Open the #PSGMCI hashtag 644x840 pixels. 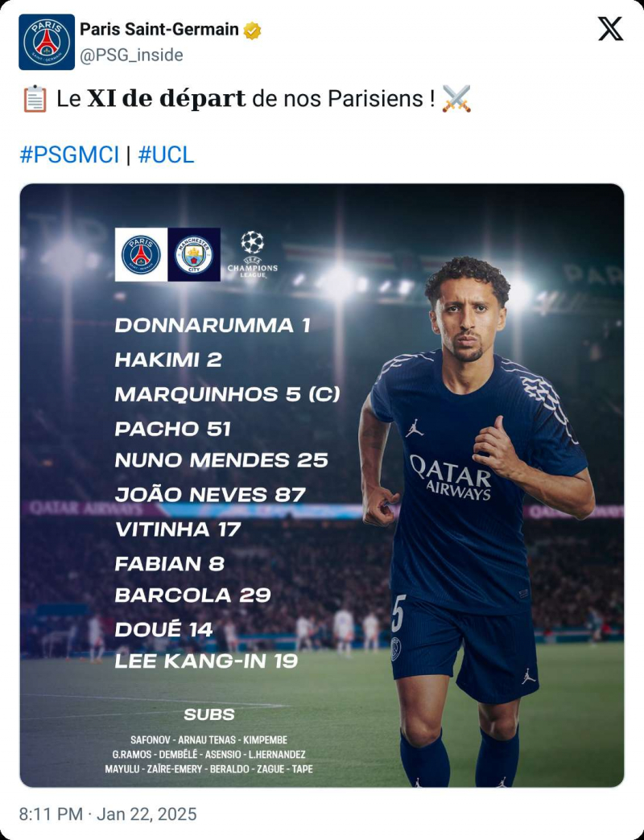(x=69, y=154)
